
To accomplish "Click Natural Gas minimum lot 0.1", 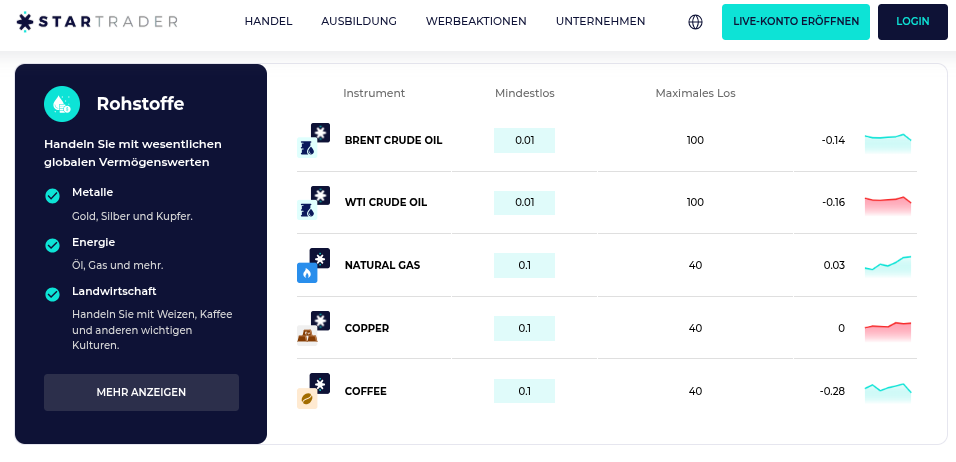I will [x=524, y=265].
